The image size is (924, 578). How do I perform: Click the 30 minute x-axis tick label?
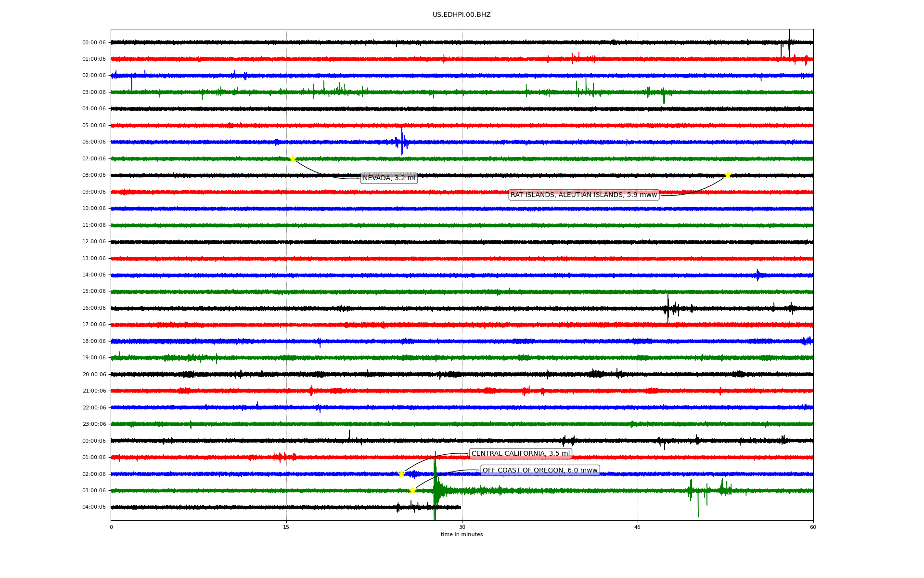coord(462,527)
